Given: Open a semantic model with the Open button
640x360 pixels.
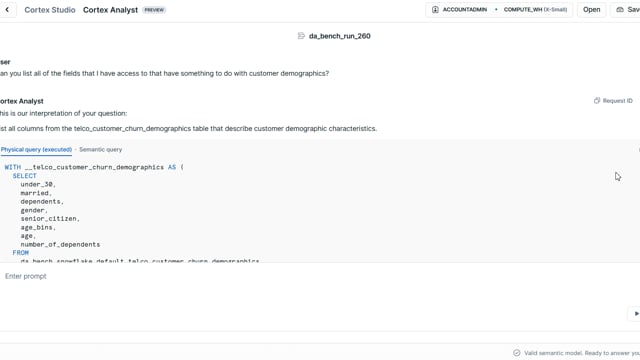Looking at the screenshot, I should coord(591,9).
